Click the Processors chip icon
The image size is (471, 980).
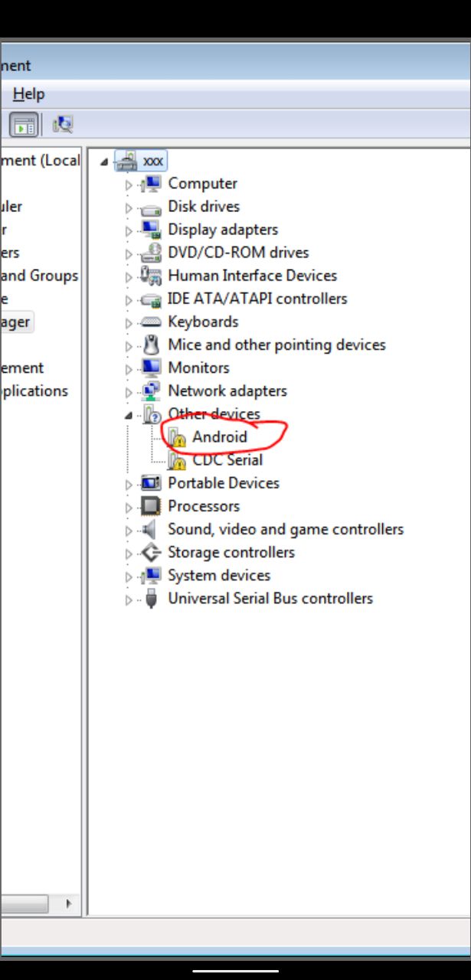tap(151, 506)
